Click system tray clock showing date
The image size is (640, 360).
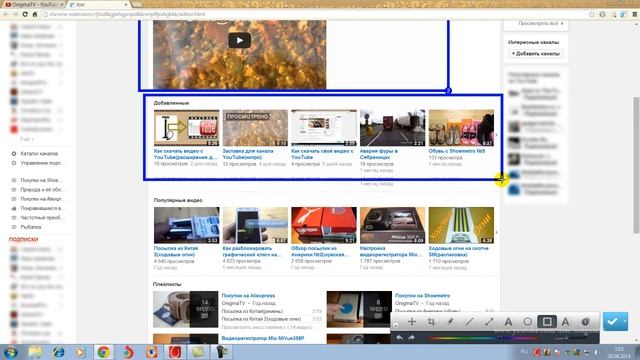pos(619,352)
